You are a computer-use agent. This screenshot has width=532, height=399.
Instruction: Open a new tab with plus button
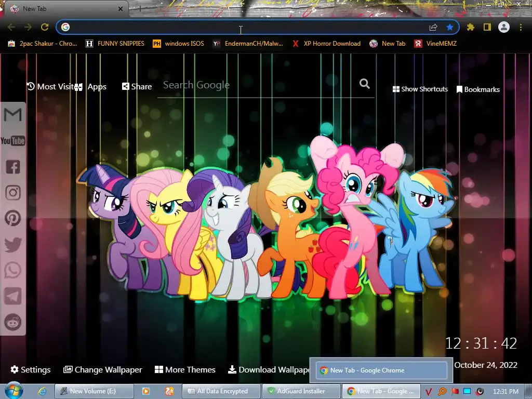click(x=140, y=9)
